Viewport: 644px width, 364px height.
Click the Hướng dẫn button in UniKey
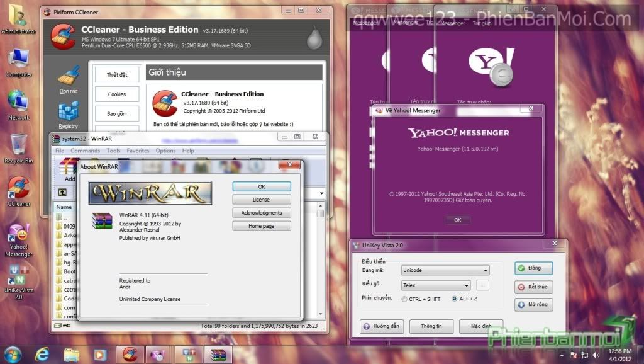coord(382,326)
